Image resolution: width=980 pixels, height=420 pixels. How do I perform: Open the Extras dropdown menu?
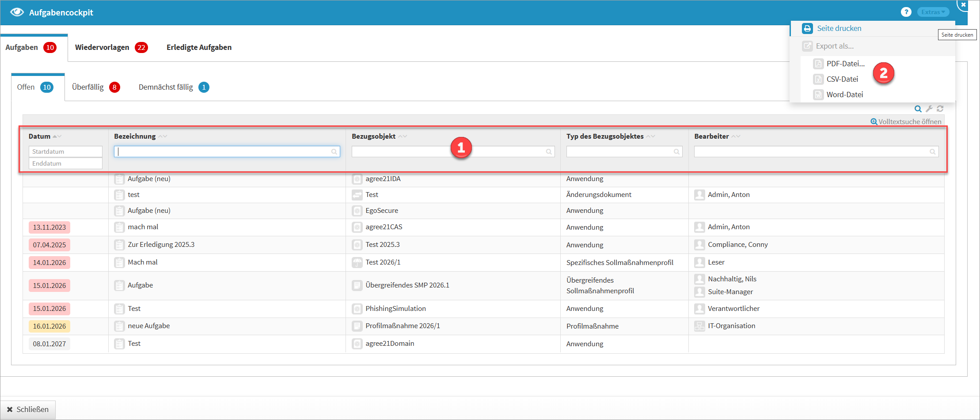click(x=933, y=12)
